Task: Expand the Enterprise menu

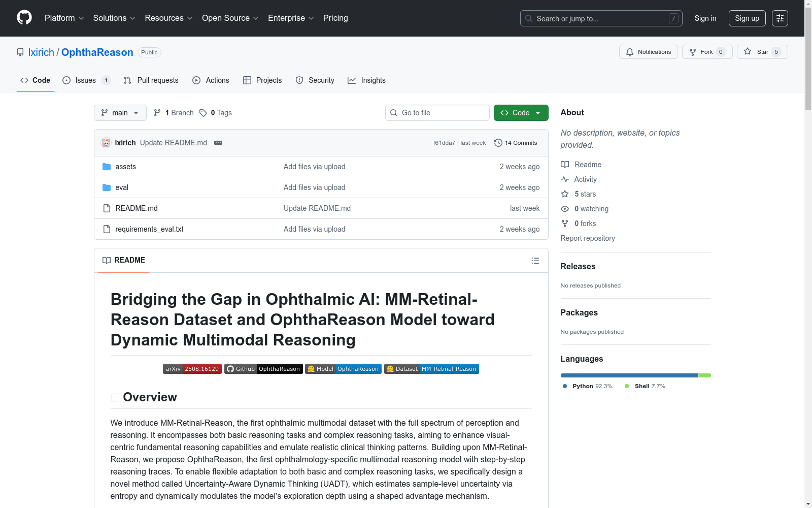Action: pyautogui.click(x=291, y=18)
